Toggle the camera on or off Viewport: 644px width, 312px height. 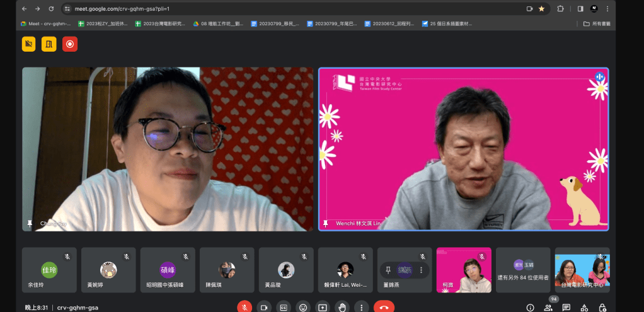pos(264,307)
